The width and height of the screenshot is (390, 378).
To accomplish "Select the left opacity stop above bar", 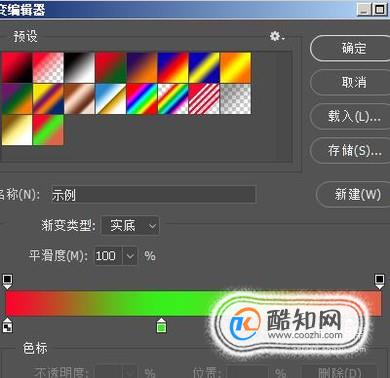I will point(7,281).
